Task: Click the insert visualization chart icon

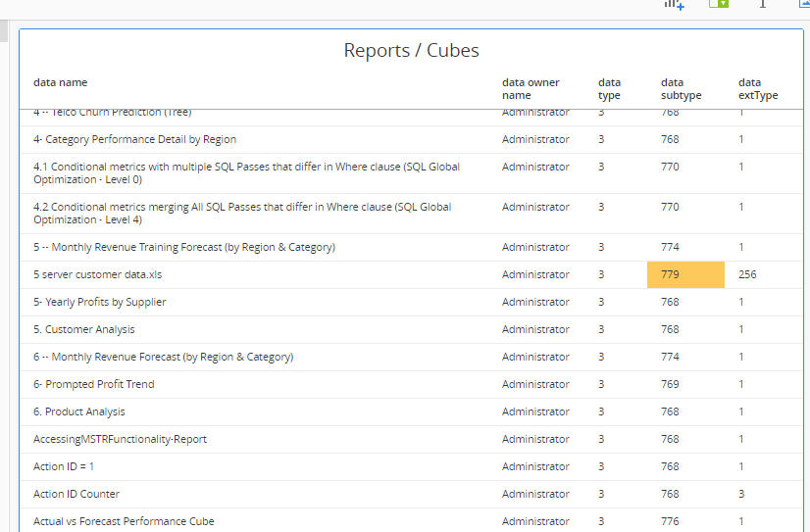Action: (x=674, y=4)
